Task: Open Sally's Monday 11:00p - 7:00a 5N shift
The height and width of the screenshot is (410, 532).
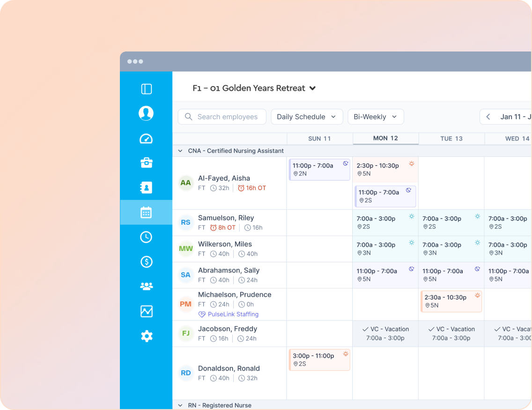Action: [x=385, y=275]
